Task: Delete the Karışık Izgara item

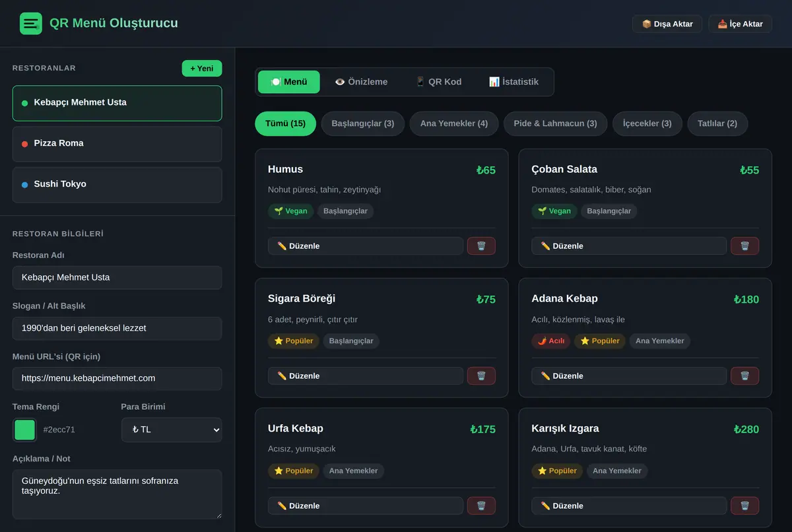Action: 744,506
